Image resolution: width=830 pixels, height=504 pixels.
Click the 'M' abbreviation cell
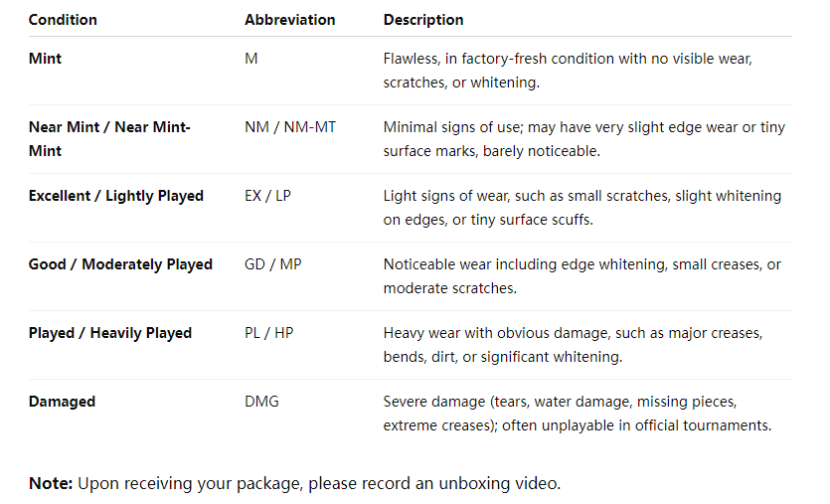[x=250, y=59]
